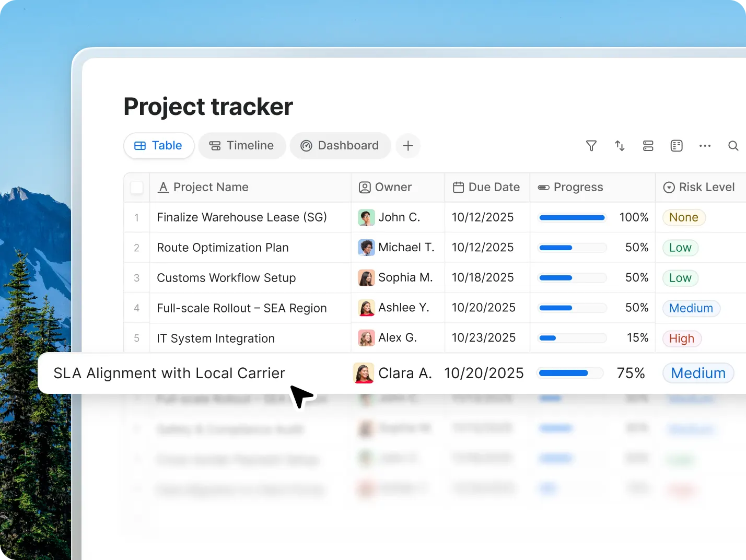This screenshot has width=746, height=560.
Task: Add a new view with plus button
Action: (408, 146)
